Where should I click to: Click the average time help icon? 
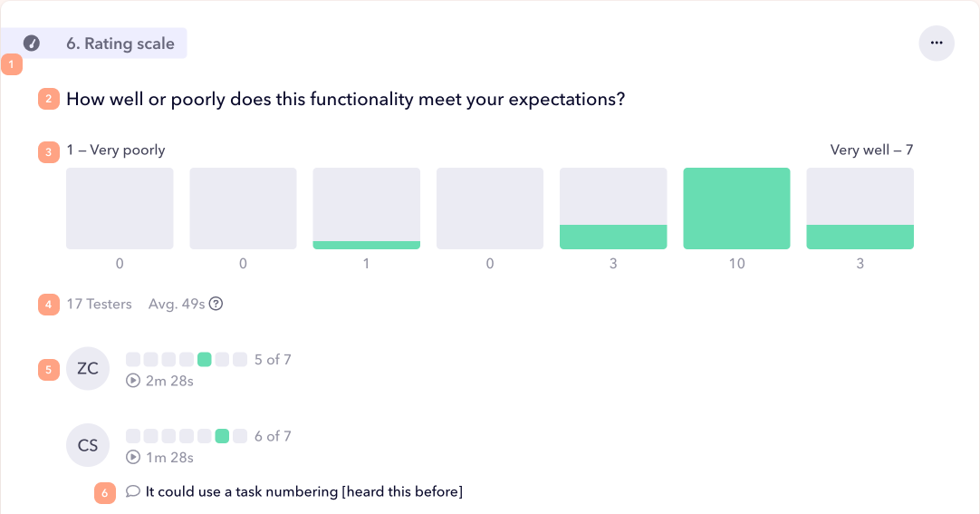click(x=216, y=305)
